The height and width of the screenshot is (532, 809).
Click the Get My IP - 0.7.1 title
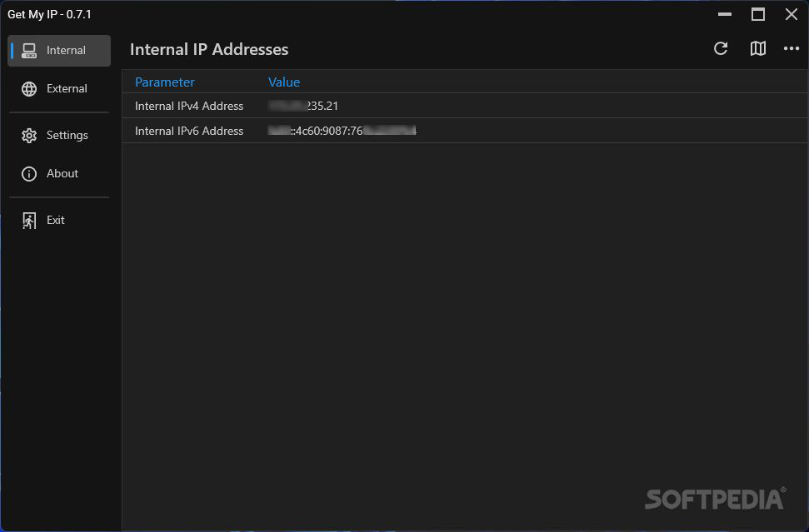pyautogui.click(x=49, y=14)
